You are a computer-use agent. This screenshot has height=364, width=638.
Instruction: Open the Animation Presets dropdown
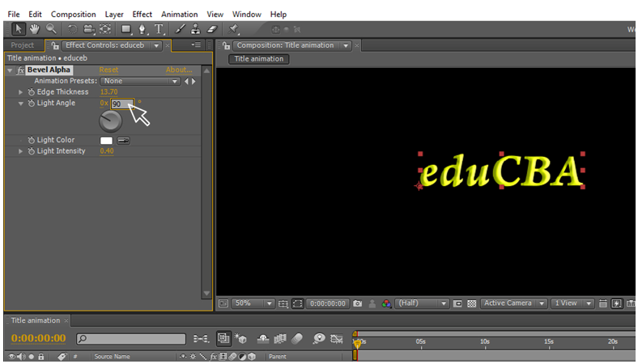(x=140, y=82)
